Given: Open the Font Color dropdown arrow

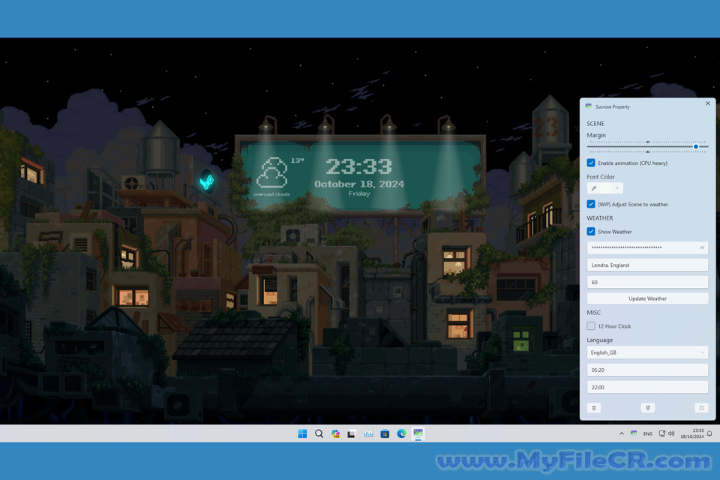Looking at the screenshot, I should coord(617,188).
